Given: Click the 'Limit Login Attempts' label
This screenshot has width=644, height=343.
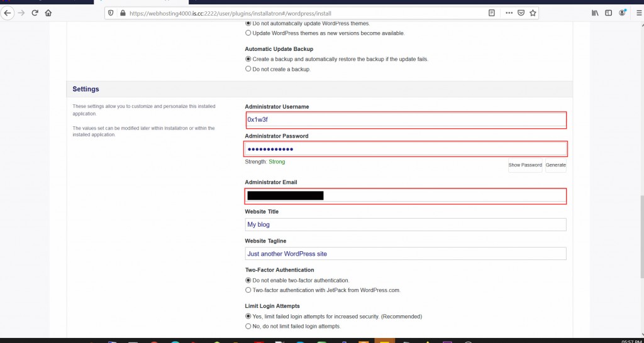Looking at the screenshot, I should click(272, 306).
